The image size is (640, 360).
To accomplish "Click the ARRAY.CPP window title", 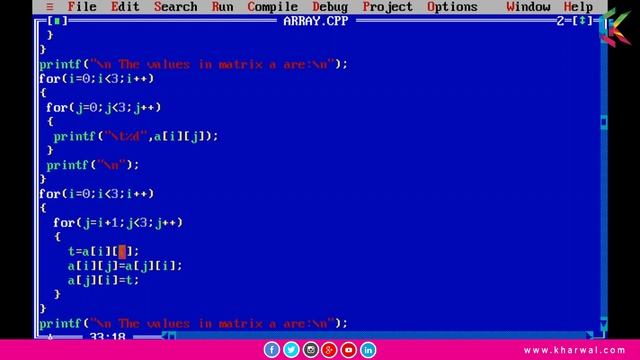I will 316,21.
